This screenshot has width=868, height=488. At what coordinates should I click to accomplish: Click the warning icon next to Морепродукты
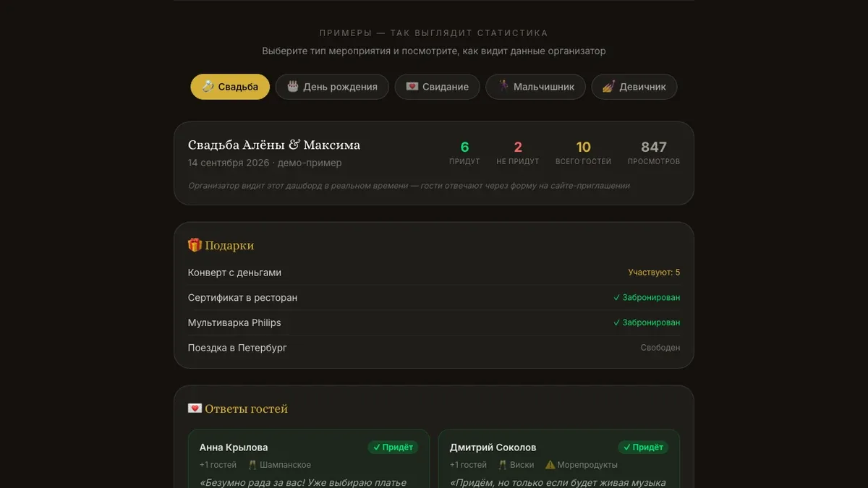(550, 465)
